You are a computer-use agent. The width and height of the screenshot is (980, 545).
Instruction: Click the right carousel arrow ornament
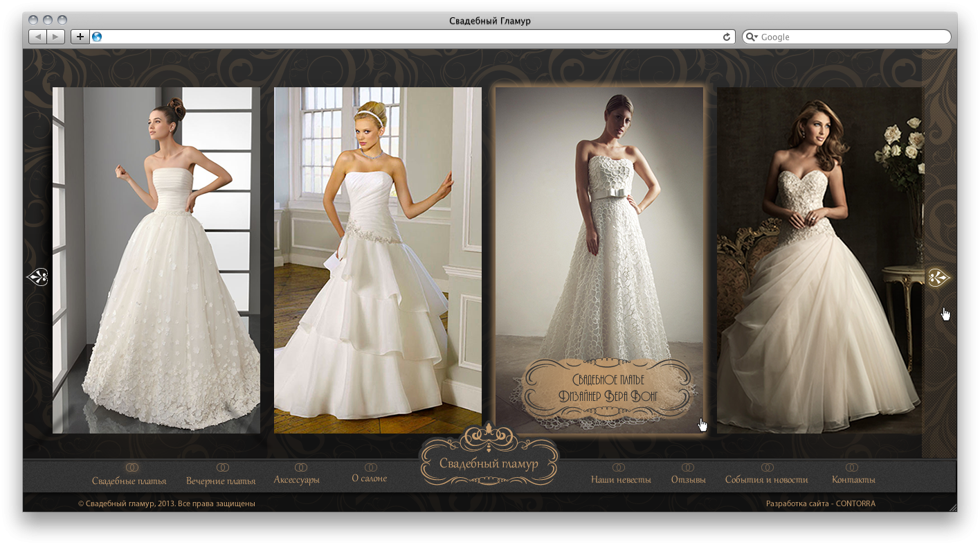939,278
